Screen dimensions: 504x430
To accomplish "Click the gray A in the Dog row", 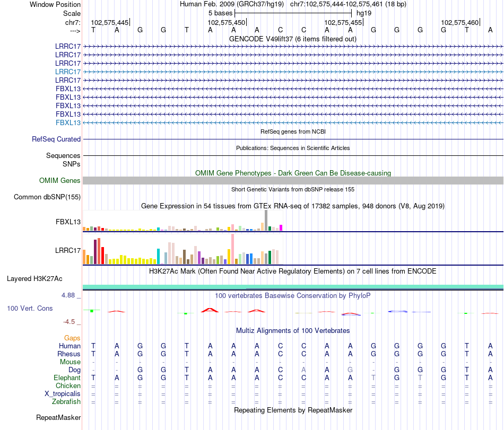I will point(303,370).
